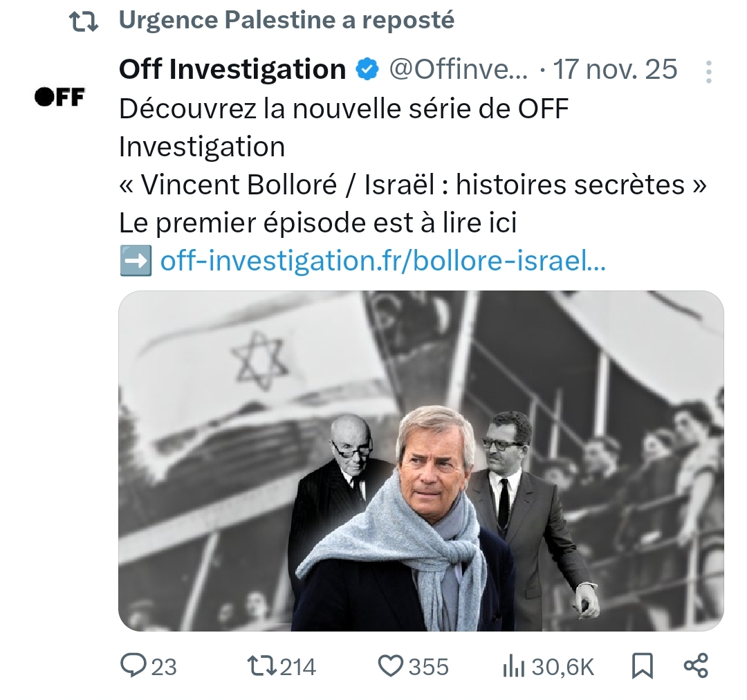
Task: Bookmark the post using the bookmark icon
Action: click(x=643, y=666)
